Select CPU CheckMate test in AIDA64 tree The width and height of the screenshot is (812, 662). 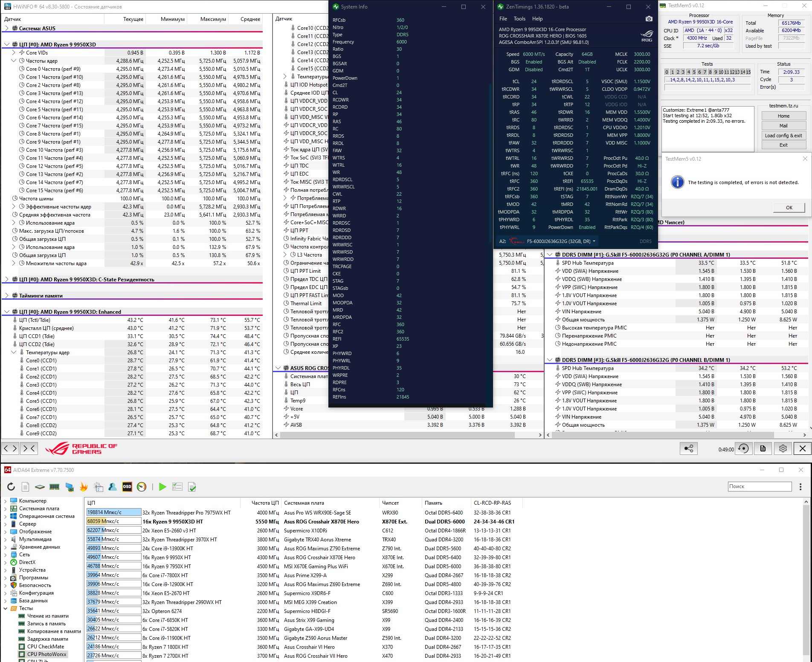(x=46, y=647)
